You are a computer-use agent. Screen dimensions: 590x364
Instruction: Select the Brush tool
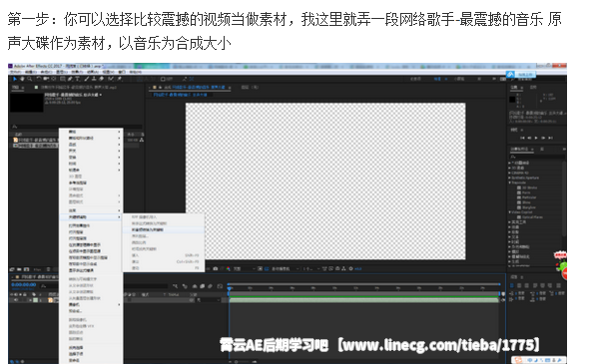pyautogui.click(x=87, y=79)
